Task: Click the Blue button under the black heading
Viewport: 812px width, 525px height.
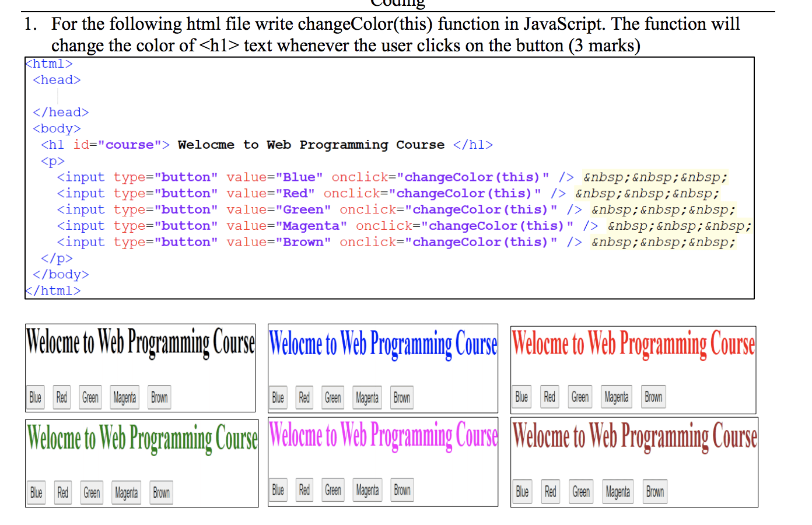Action: click(35, 397)
